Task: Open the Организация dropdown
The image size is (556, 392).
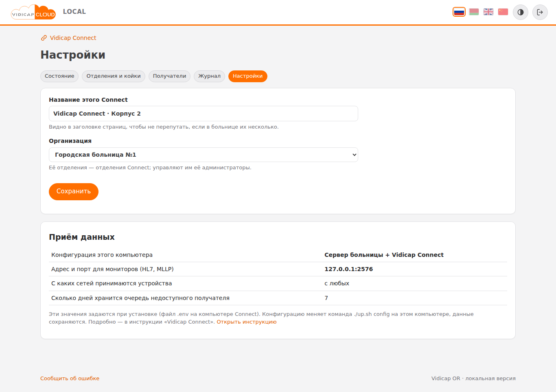Action: [x=204, y=155]
